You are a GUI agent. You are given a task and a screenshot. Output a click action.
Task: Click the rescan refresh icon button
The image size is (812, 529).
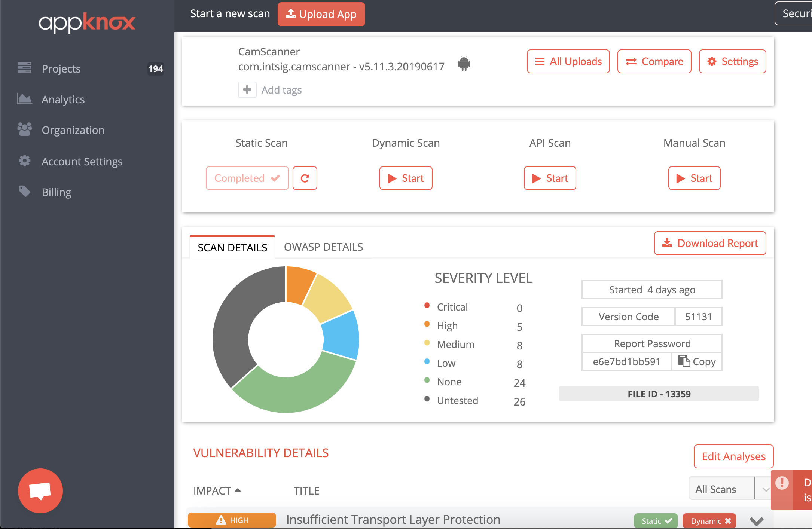(x=305, y=178)
